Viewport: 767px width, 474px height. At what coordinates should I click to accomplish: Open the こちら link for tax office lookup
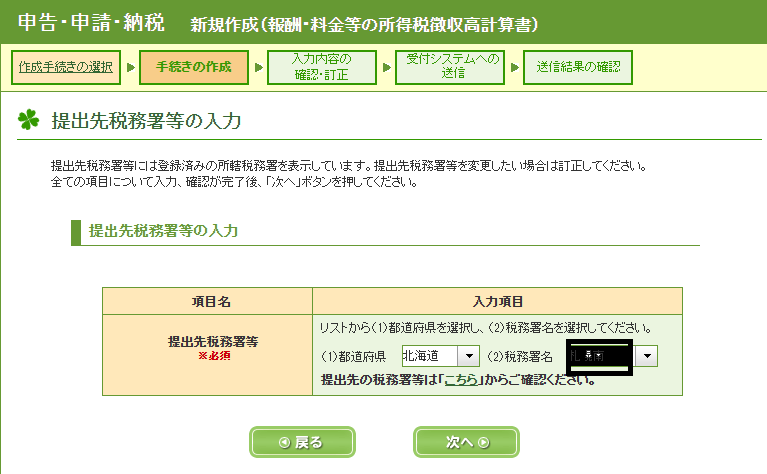[x=460, y=380]
